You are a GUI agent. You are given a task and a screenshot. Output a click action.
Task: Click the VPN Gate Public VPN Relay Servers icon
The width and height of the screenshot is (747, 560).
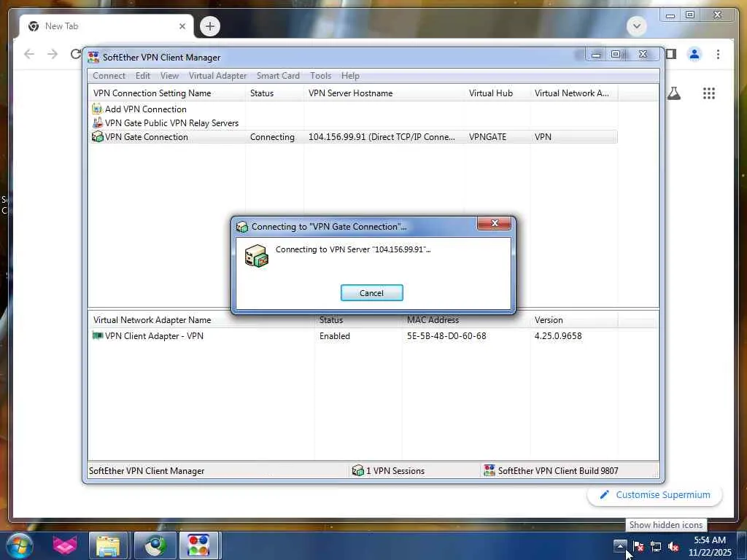pos(97,122)
